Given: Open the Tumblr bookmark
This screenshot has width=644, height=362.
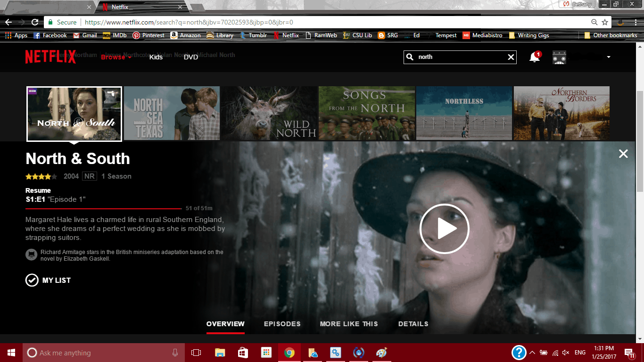Looking at the screenshot, I should point(253,35).
